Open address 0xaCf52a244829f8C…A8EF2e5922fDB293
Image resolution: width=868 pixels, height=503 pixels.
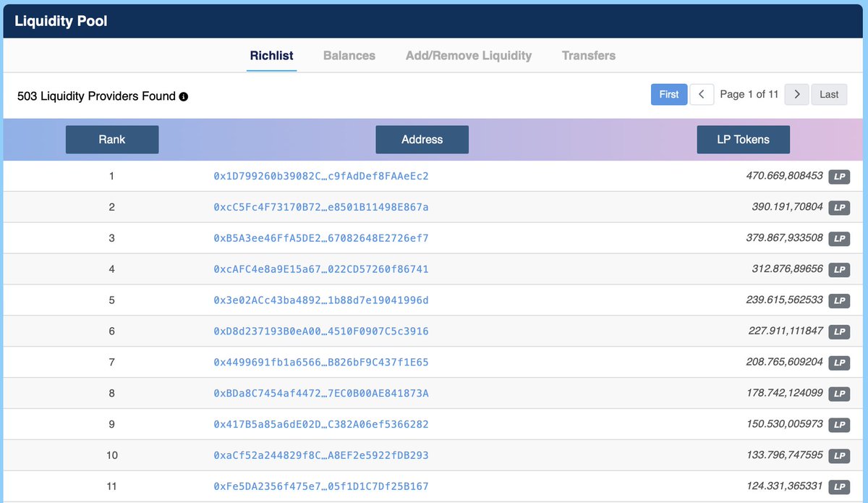pyautogui.click(x=321, y=456)
